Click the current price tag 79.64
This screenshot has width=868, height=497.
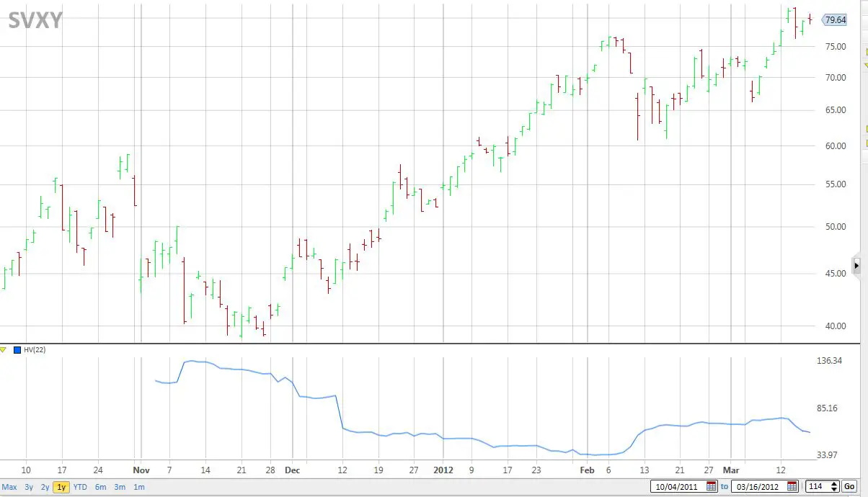[x=835, y=20]
